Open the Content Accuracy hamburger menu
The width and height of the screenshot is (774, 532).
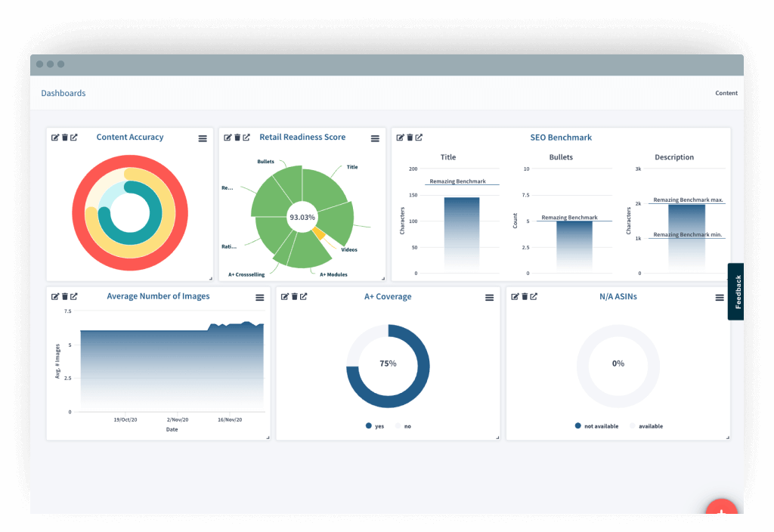point(203,139)
